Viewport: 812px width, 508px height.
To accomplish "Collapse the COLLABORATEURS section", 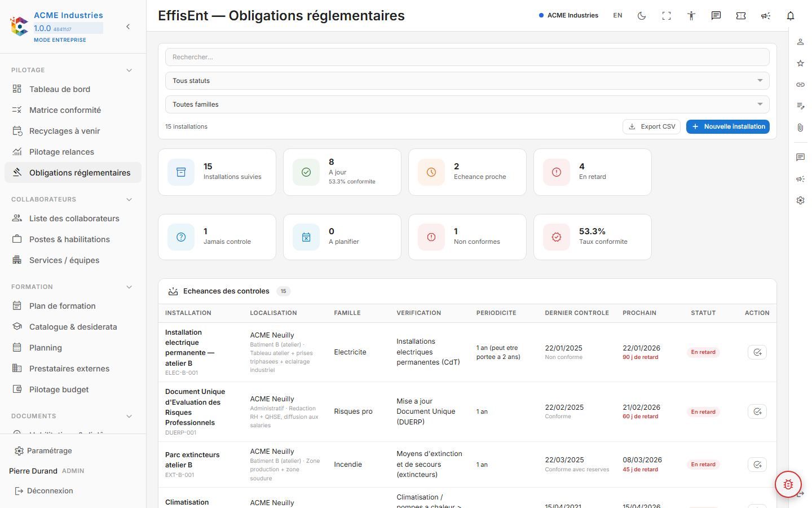I will 129,199.
